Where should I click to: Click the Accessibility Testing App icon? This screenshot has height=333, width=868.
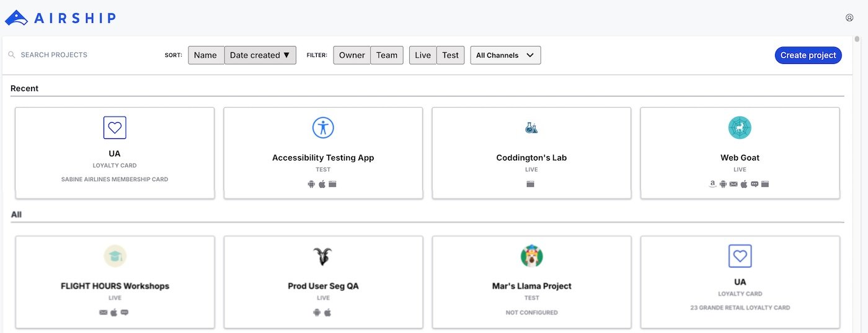click(323, 128)
